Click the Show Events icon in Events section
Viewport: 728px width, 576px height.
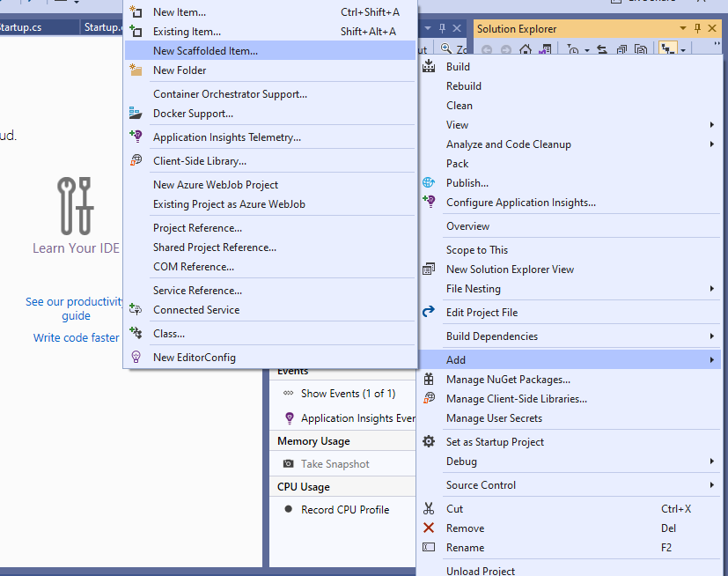coord(289,393)
